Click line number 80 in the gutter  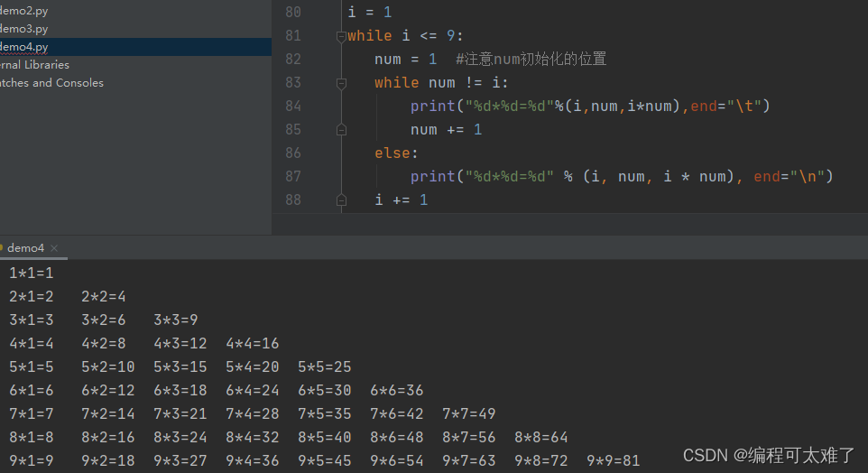293,12
